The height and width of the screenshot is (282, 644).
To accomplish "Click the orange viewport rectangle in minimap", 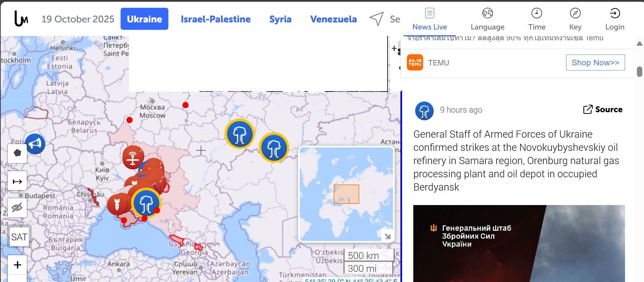I will tap(346, 194).
